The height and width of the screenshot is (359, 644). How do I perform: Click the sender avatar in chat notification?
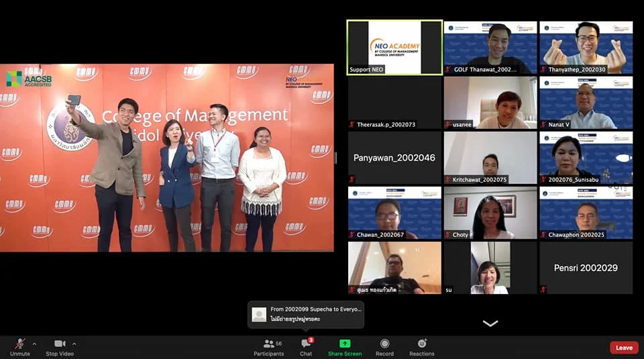coord(259,315)
